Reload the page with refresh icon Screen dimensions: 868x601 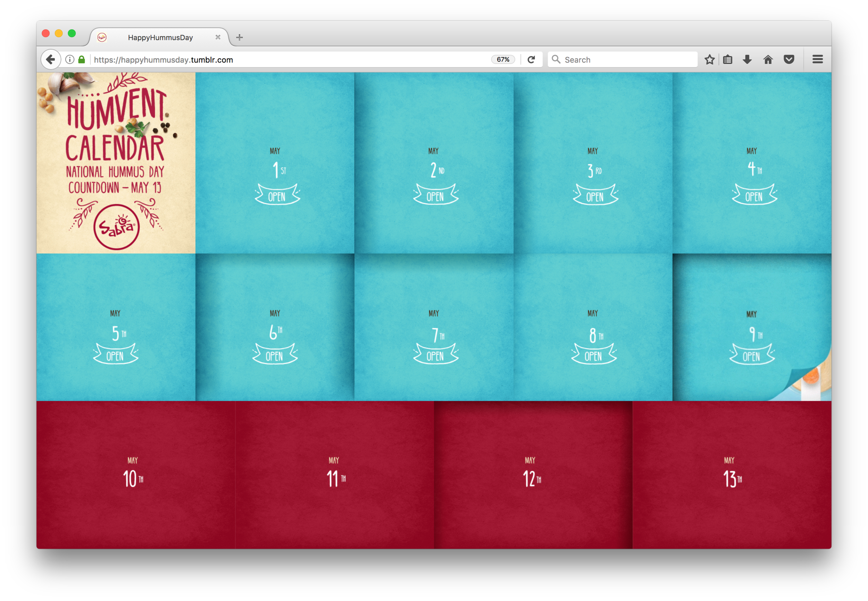pyautogui.click(x=531, y=59)
